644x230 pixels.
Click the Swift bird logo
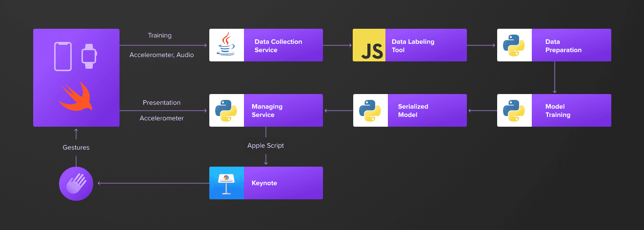[x=75, y=96]
